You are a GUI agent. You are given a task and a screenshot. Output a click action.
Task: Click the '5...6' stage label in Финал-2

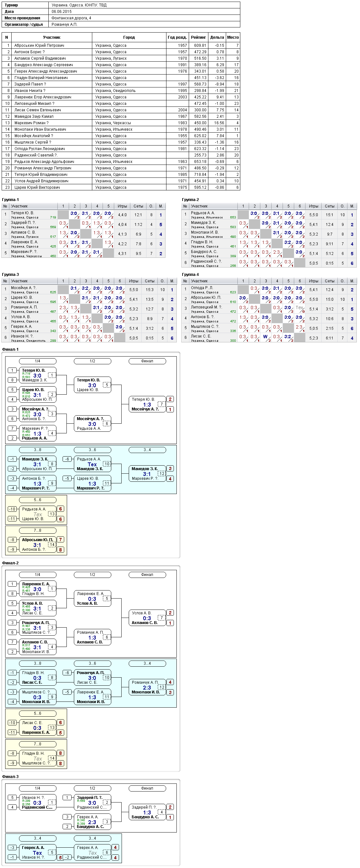[x=37, y=714]
